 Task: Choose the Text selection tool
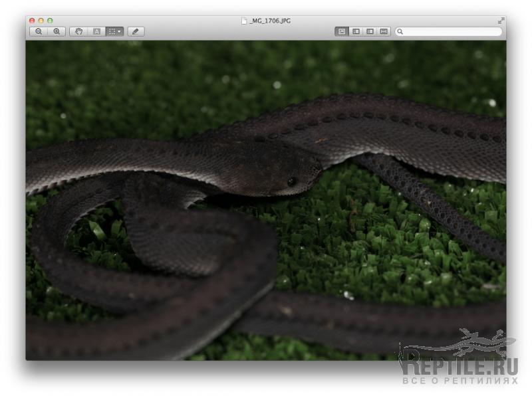[96, 31]
